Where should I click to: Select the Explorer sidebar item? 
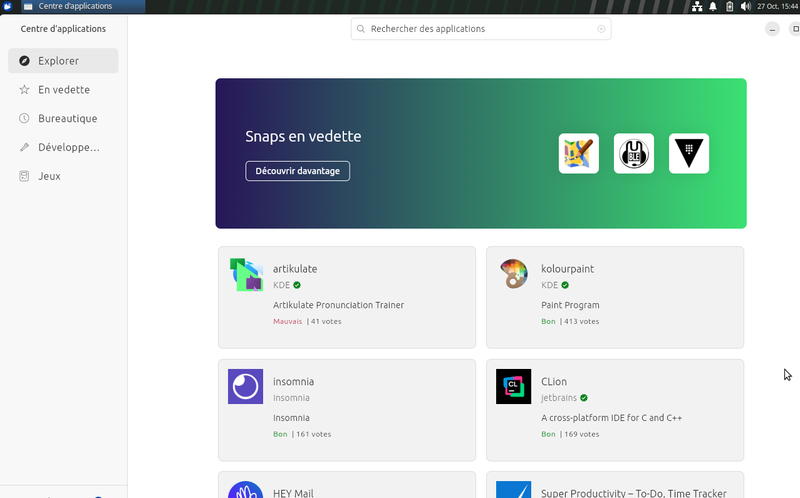tap(63, 61)
